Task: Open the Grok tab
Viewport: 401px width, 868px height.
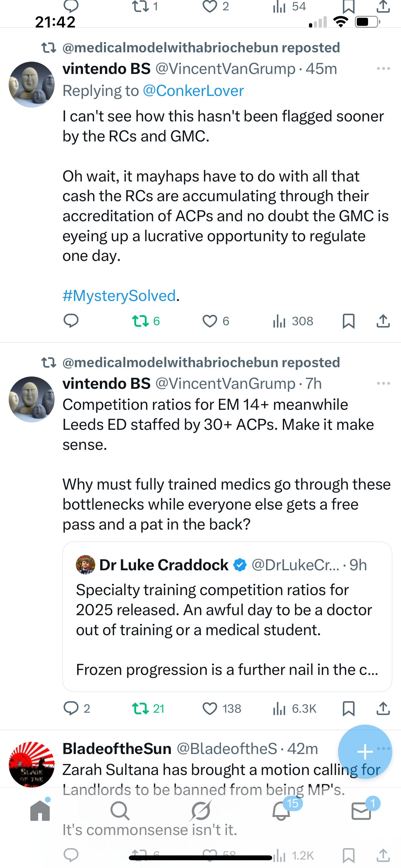Action: (x=200, y=810)
